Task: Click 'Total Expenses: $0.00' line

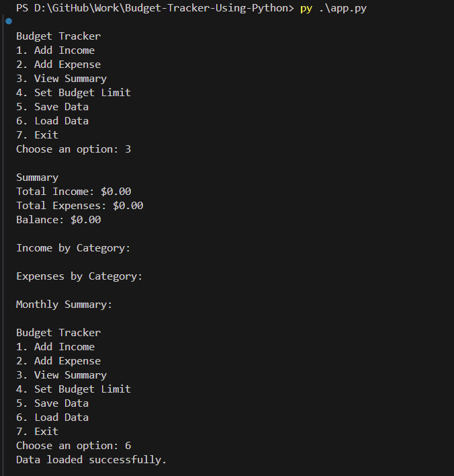Action: pyautogui.click(x=79, y=206)
